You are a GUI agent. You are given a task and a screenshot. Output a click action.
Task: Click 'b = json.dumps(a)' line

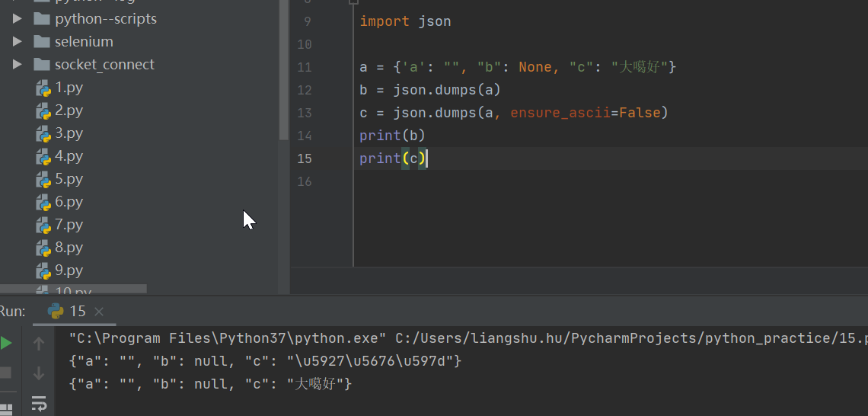click(x=430, y=90)
